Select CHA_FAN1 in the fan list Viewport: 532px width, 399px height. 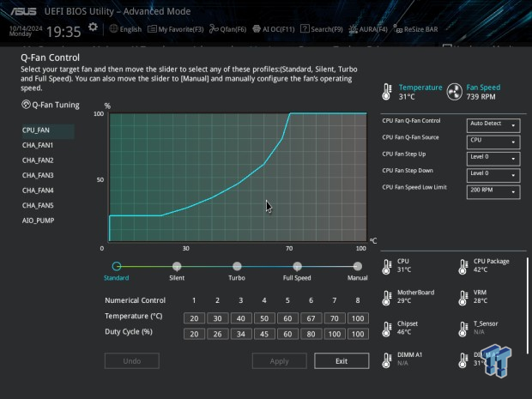point(38,146)
